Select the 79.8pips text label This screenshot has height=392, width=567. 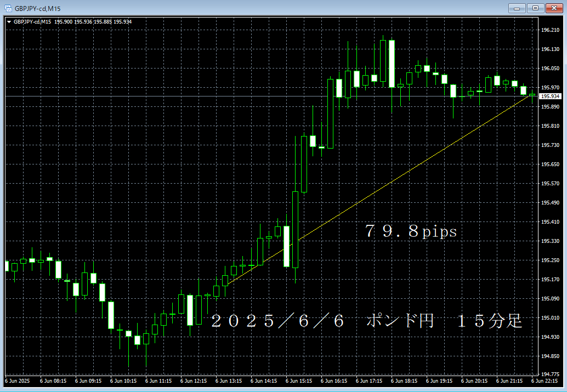click(411, 231)
